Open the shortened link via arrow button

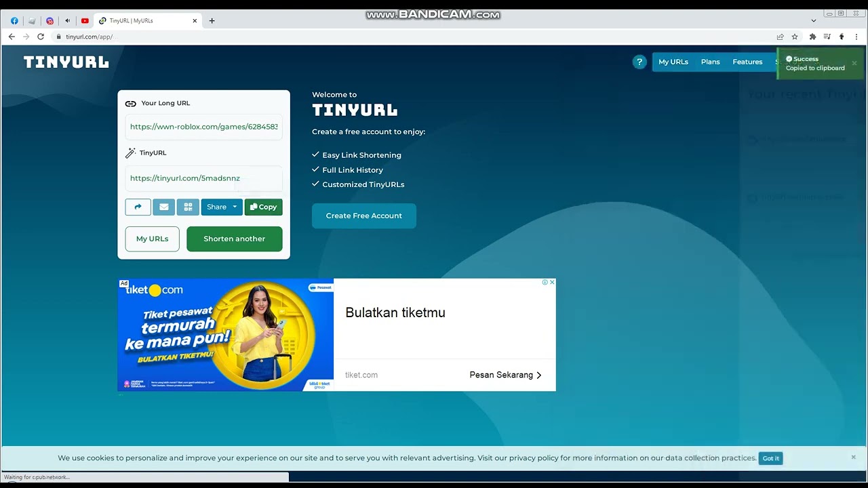138,207
